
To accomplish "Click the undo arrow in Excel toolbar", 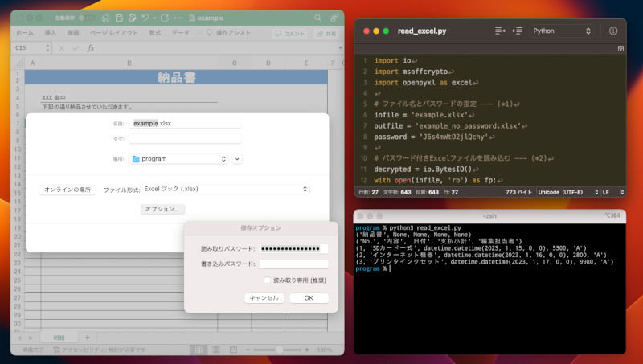I will (x=145, y=17).
